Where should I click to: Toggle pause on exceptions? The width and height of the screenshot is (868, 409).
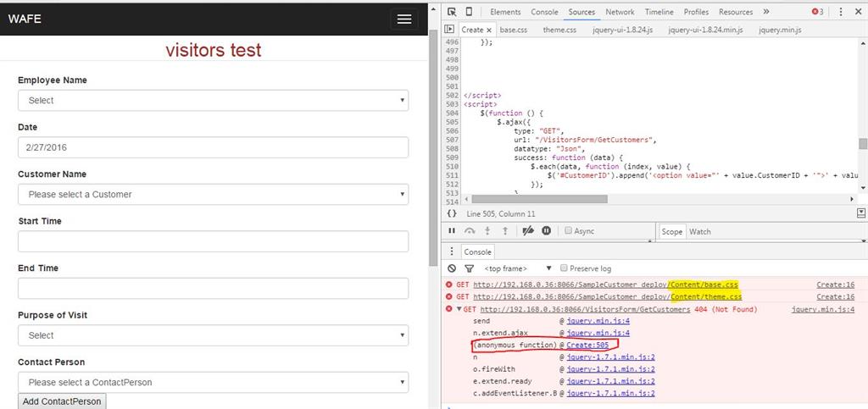(x=547, y=231)
